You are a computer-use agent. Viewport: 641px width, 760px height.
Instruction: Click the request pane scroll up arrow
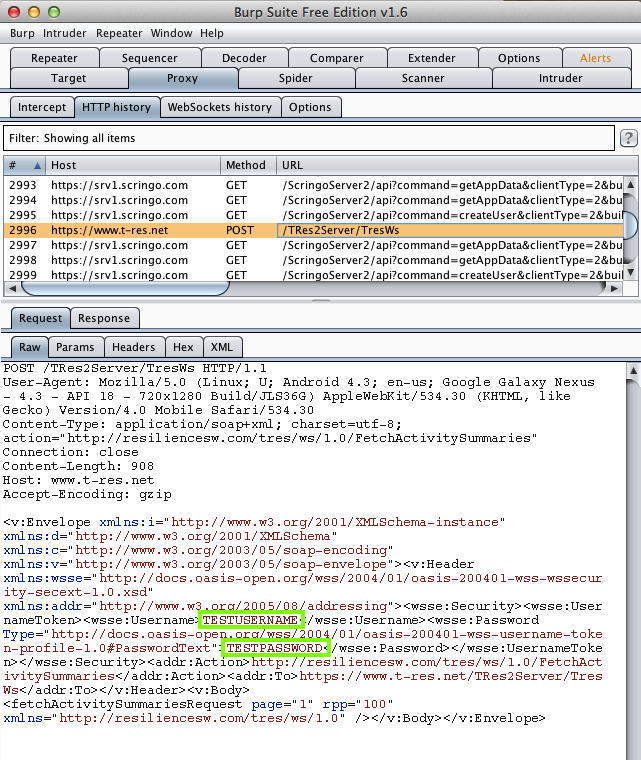(633, 371)
